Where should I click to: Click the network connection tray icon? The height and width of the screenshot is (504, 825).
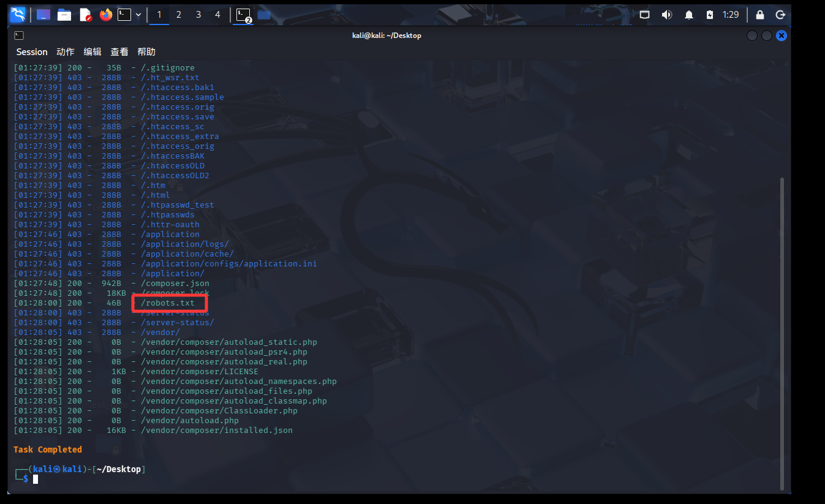pos(644,15)
